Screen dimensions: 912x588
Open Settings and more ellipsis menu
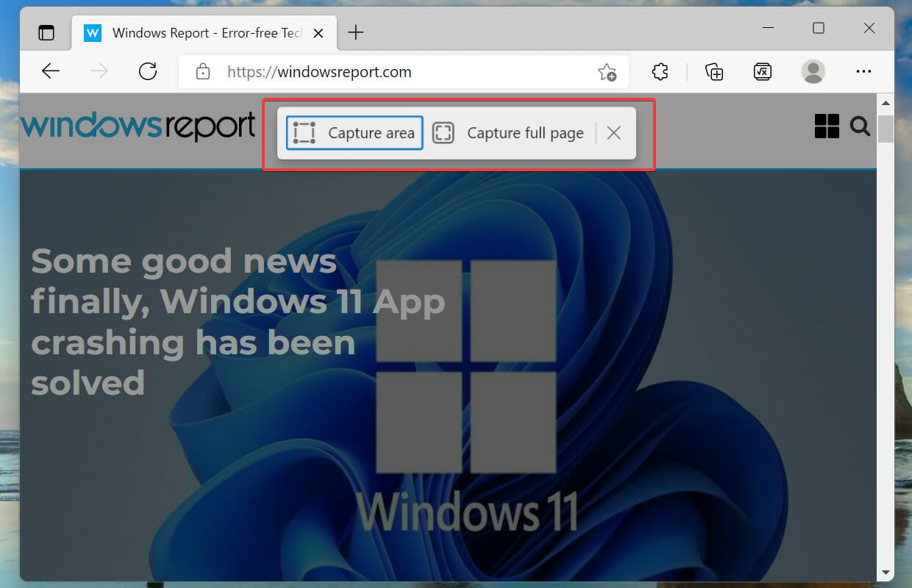(863, 71)
